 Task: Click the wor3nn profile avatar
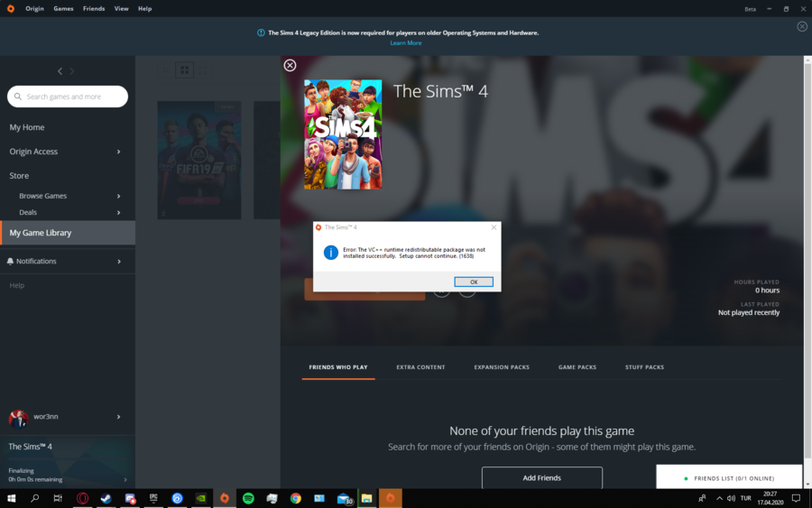click(19, 419)
